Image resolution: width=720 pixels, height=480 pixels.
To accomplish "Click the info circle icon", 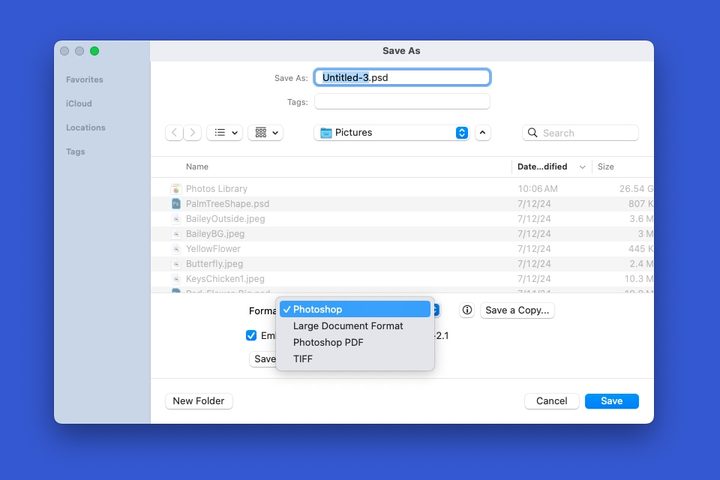I will 467,310.
